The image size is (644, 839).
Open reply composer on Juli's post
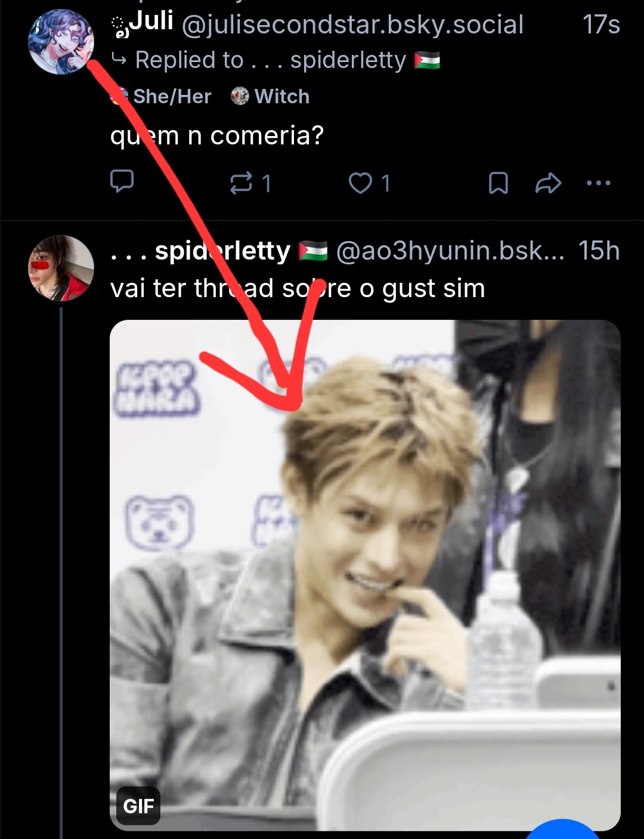122,182
